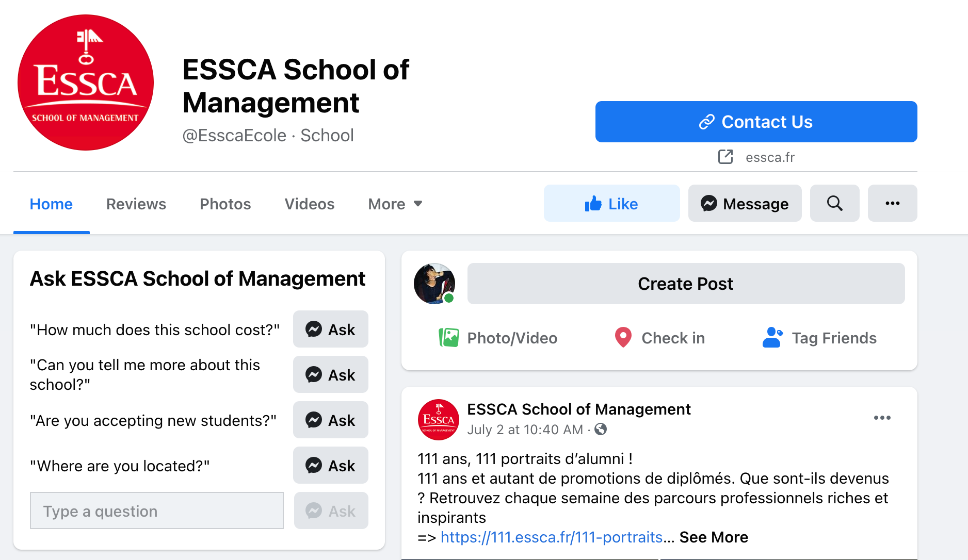Select Tag Friends option

click(819, 338)
